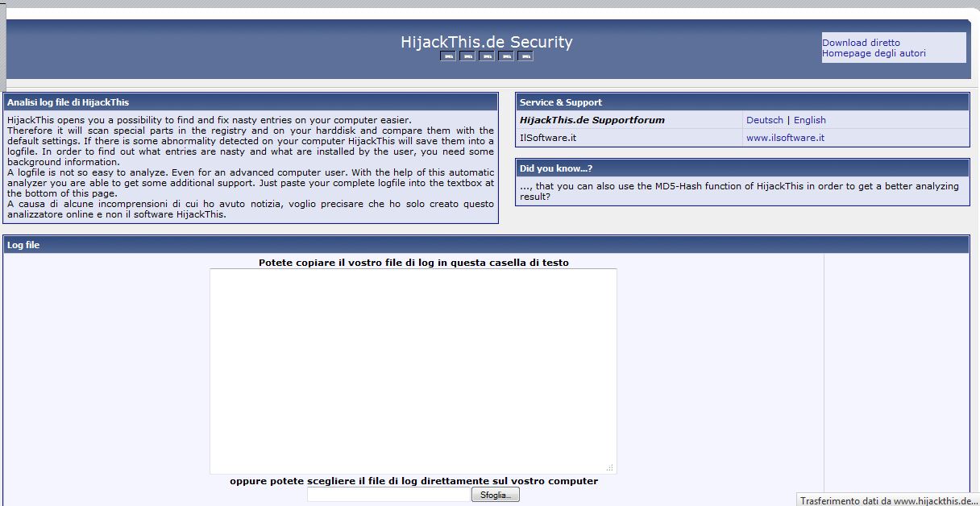Click the HijackThis.de Supportforum table cell
This screenshot has height=506, width=980.
click(629, 120)
